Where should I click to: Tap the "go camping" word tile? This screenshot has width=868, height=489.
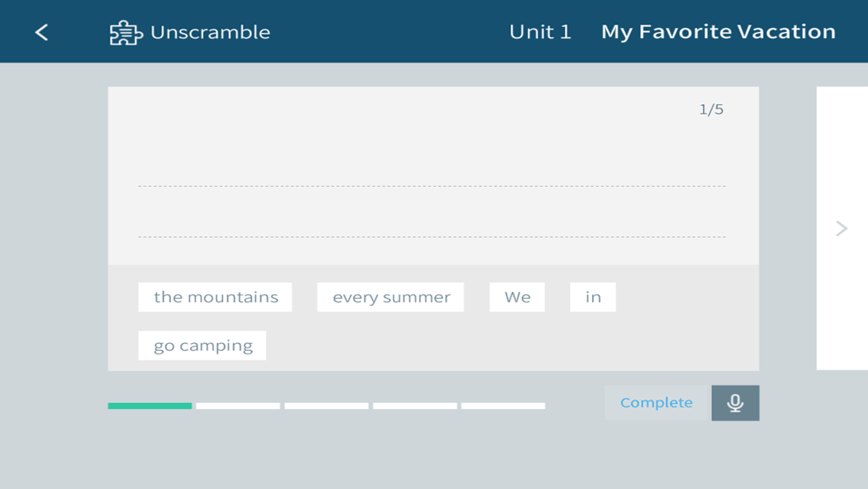[x=202, y=346]
